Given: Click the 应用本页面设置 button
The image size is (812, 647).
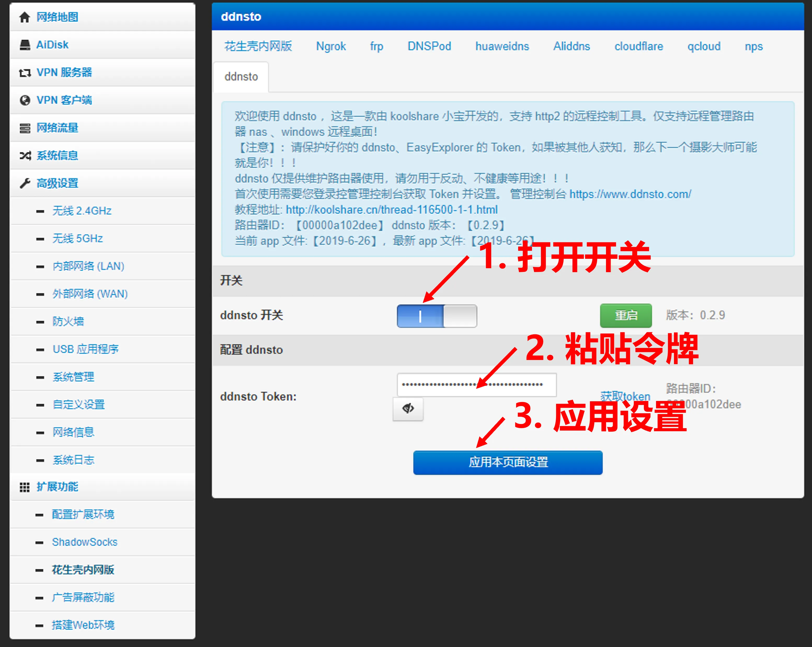Looking at the screenshot, I should tap(508, 462).
